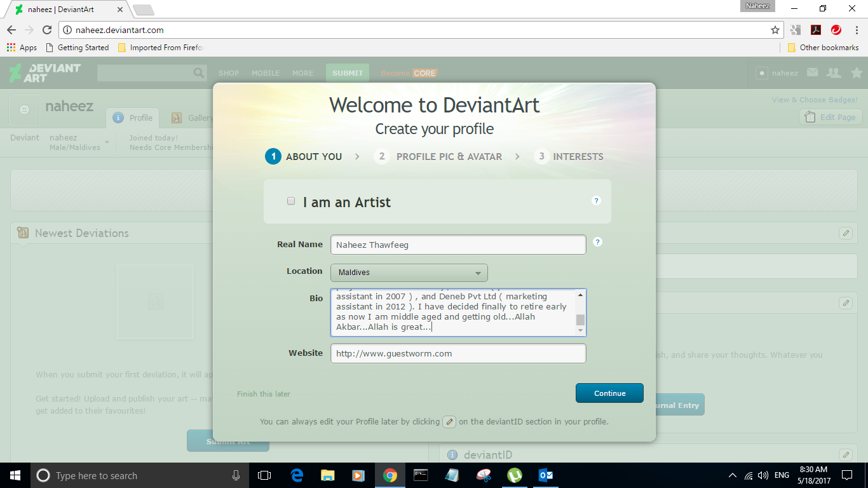Check the 'I am an Artist' checkbox
Image resolution: width=868 pixels, height=488 pixels.
291,201
